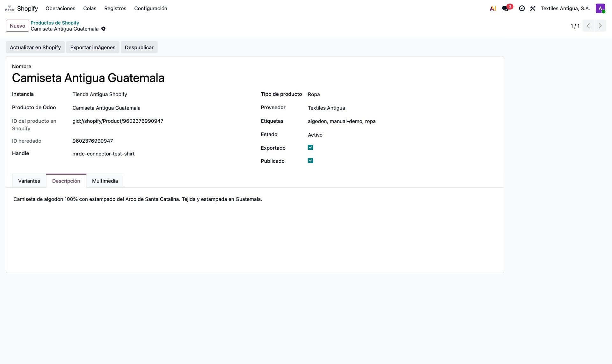
Task: Go to the previous record arrow
Action: pos(588,26)
